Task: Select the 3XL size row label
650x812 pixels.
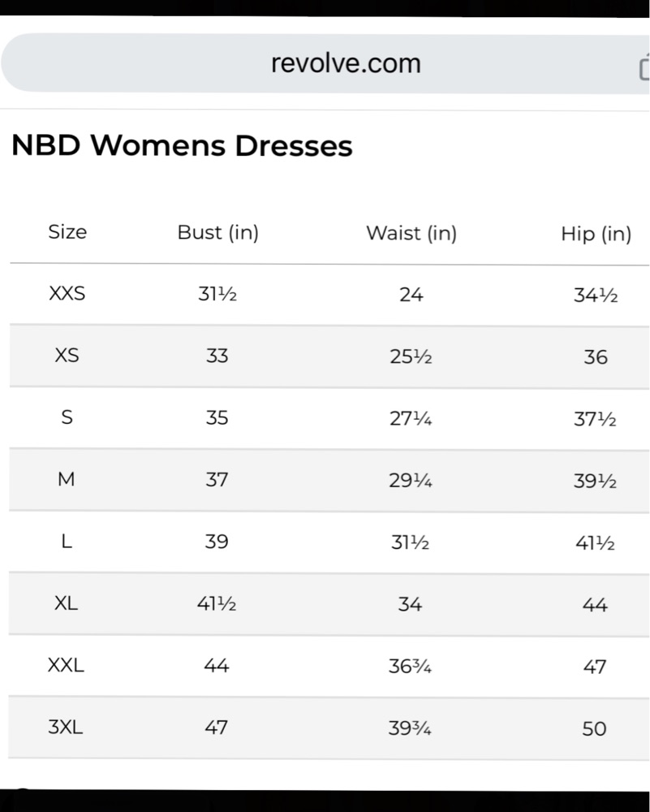Action: (x=65, y=727)
